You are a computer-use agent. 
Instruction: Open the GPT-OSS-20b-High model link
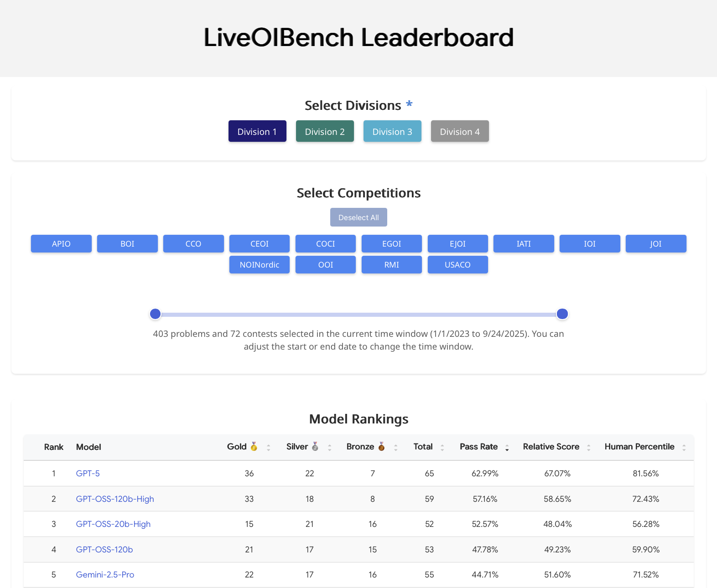113,524
